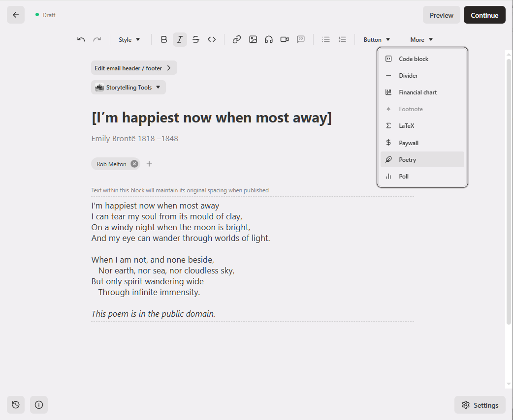Click the disabled Footnote entry
Image resolution: width=513 pixels, height=420 pixels.
422,109
